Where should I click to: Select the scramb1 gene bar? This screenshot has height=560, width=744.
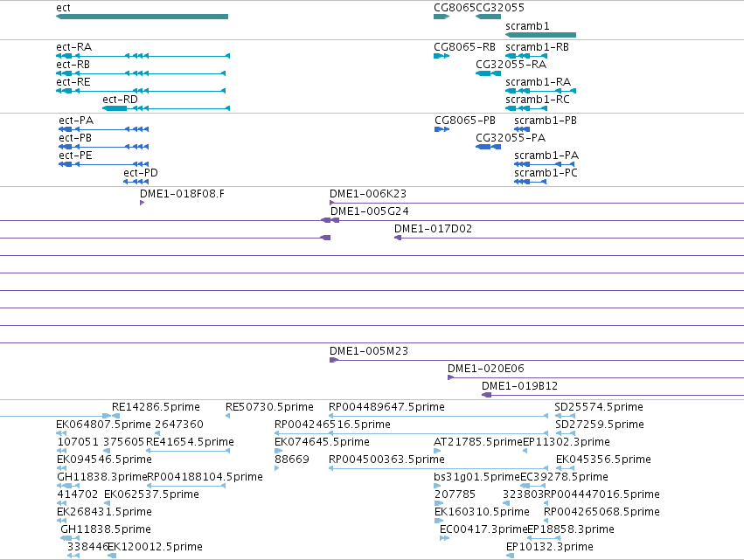pyautogui.click(x=540, y=35)
